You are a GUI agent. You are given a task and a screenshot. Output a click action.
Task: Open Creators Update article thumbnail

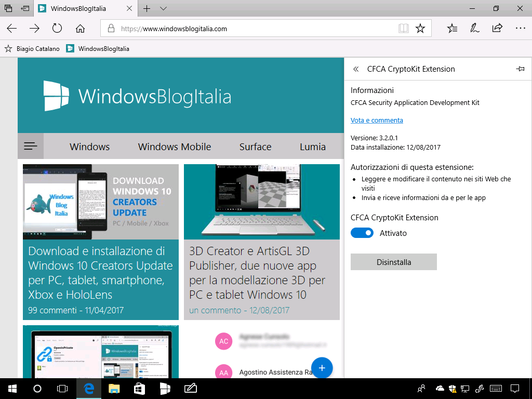point(101,202)
